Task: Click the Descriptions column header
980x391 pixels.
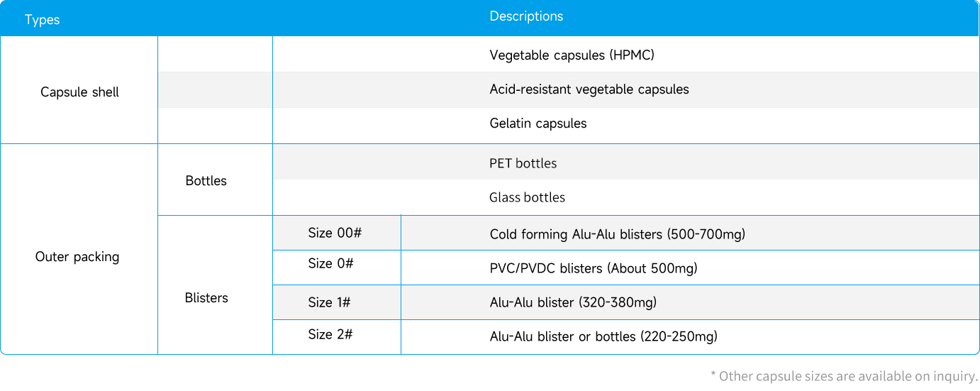Action: (526, 16)
